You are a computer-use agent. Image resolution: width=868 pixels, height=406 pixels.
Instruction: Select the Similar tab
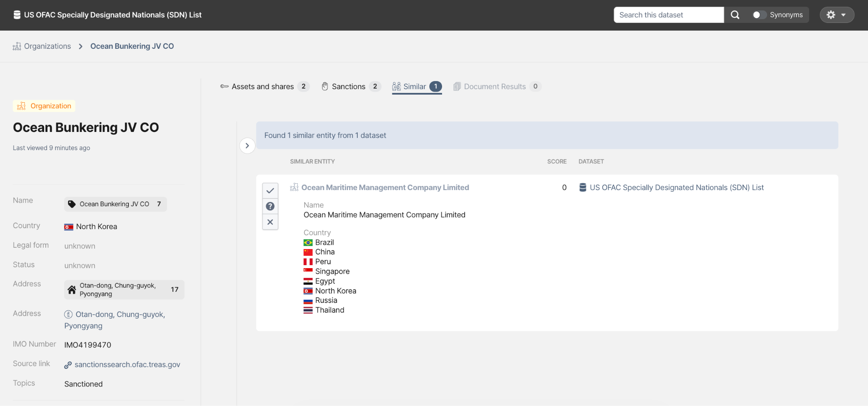tap(417, 87)
